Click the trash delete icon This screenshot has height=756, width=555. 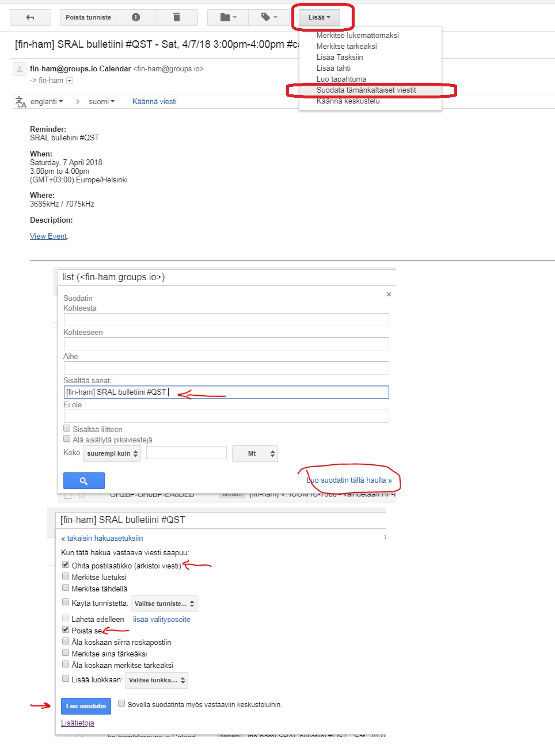point(177,17)
